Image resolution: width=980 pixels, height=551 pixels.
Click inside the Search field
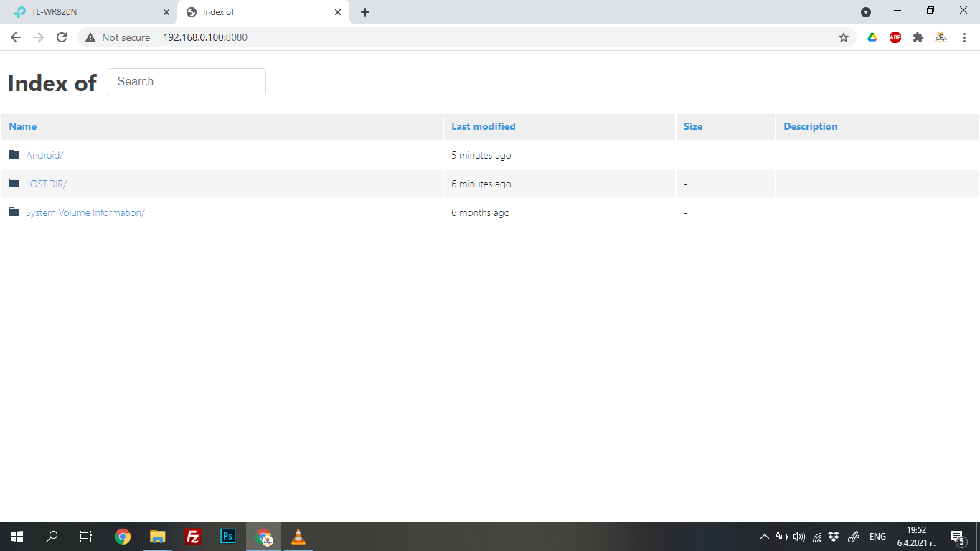coord(187,81)
